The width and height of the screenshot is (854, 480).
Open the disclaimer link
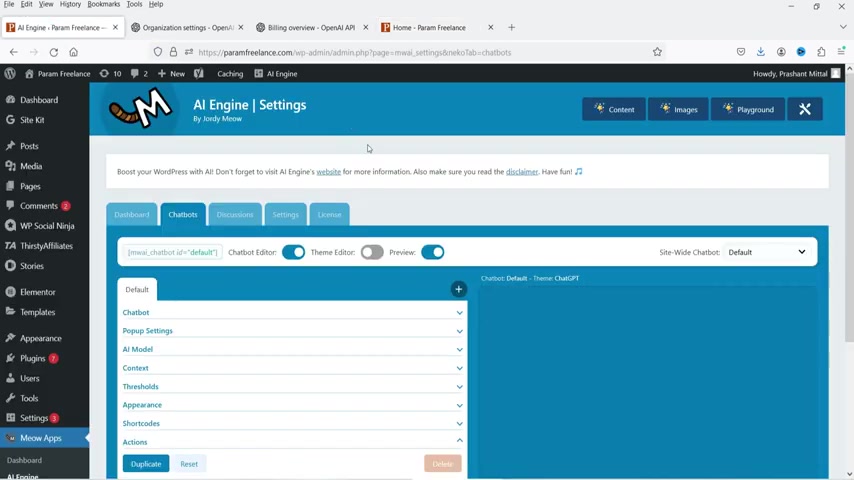(522, 172)
